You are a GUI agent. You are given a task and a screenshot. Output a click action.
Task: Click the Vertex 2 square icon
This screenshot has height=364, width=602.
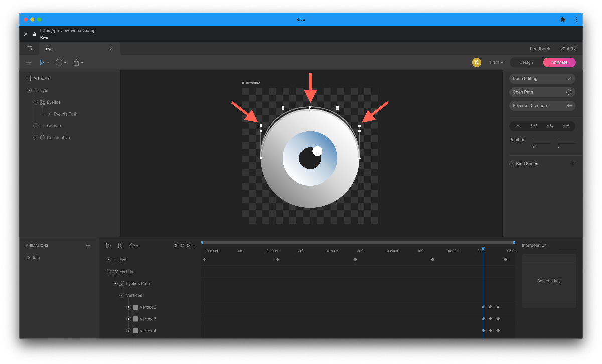pos(135,307)
